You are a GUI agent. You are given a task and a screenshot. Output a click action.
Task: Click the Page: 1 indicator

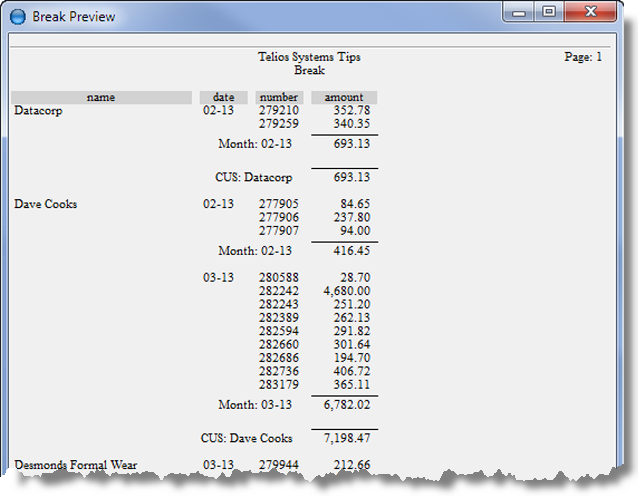[x=583, y=57]
